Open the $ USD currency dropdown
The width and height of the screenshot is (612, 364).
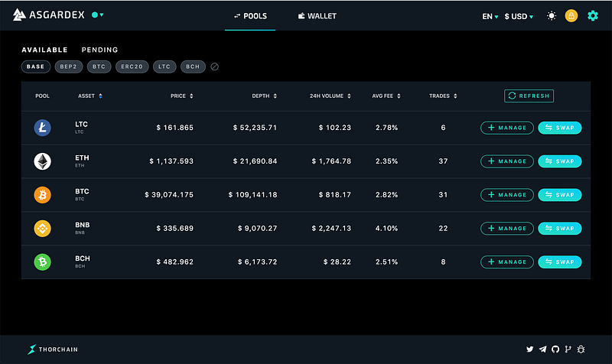pyautogui.click(x=519, y=16)
